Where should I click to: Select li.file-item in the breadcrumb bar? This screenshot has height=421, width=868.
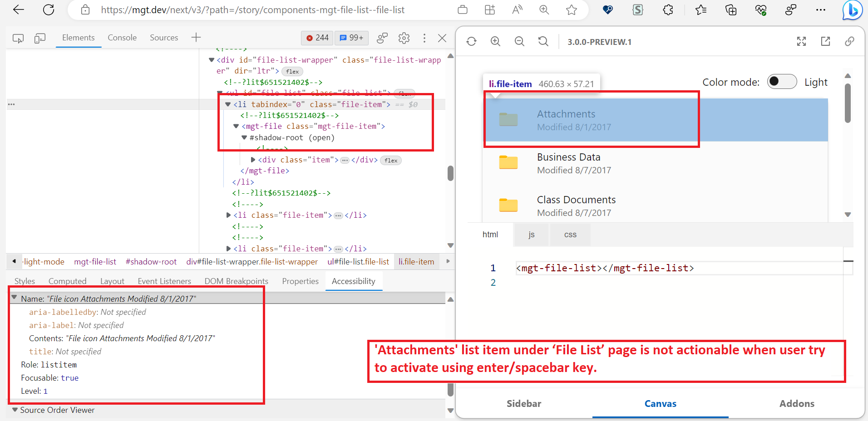point(416,261)
